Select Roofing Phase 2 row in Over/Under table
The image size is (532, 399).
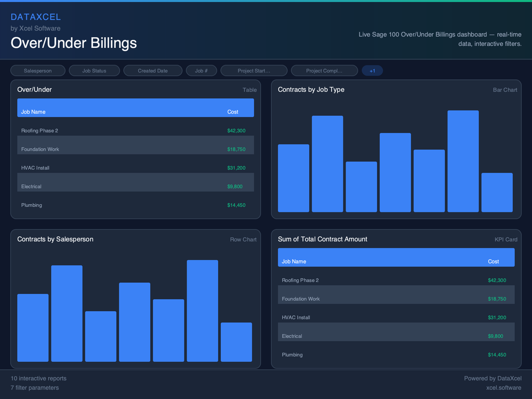click(135, 130)
